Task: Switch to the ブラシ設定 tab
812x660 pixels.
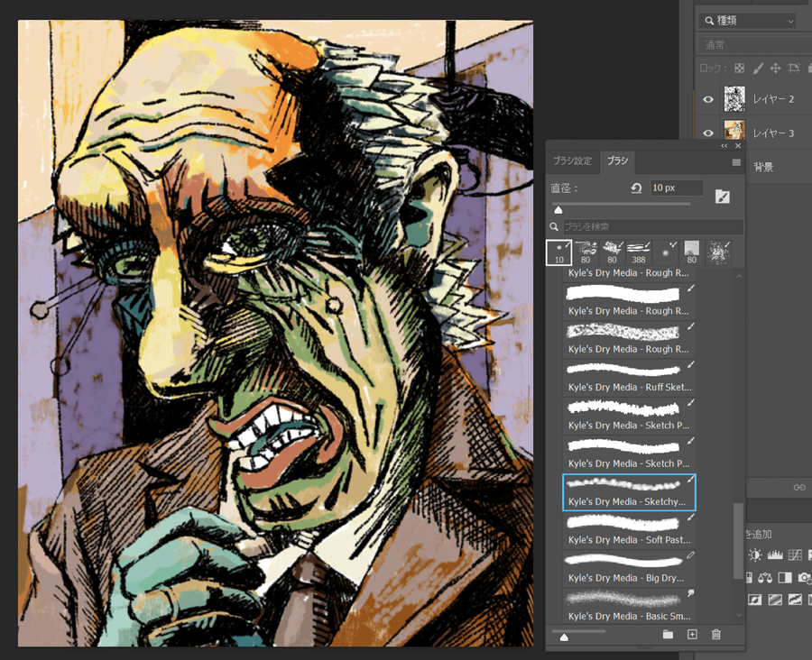Action: pyautogui.click(x=572, y=161)
